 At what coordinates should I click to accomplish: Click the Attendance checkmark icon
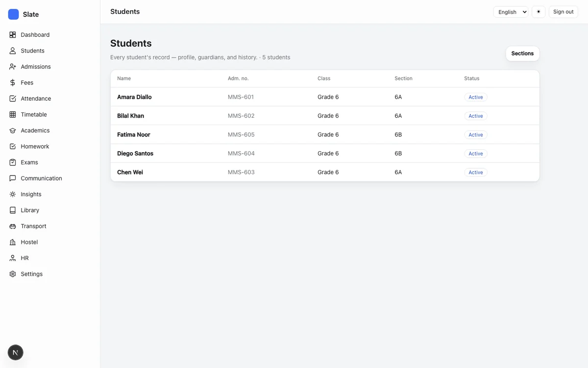coord(13,99)
